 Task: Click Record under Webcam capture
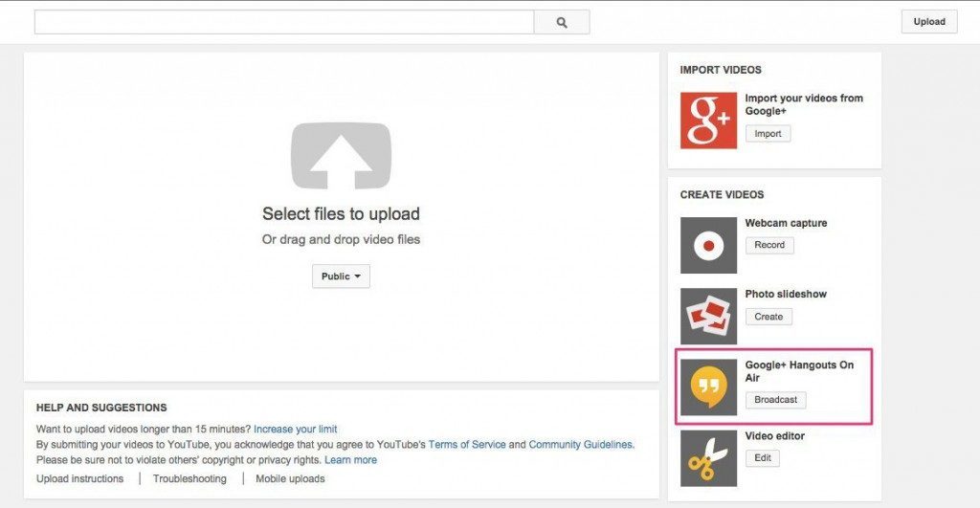tap(769, 245)
